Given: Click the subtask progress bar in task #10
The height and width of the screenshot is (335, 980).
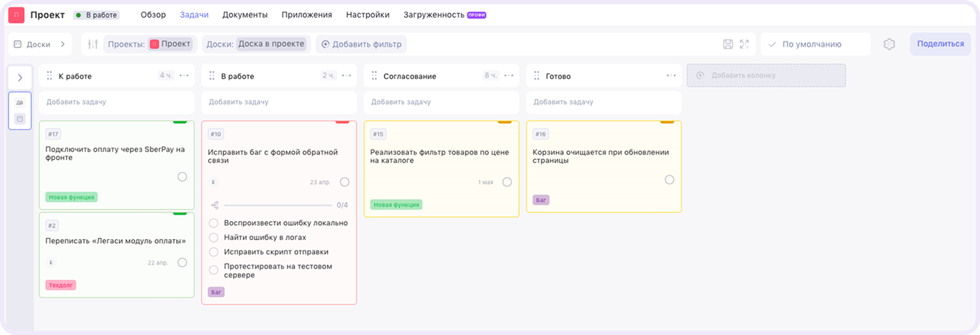Looking at the screenshot, I should 278,205.
